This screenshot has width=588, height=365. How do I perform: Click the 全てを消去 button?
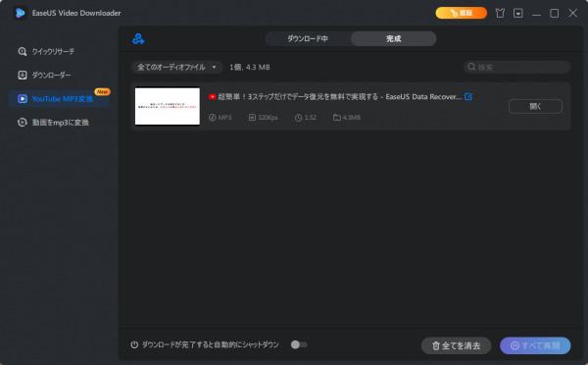(x=456, y=345)
